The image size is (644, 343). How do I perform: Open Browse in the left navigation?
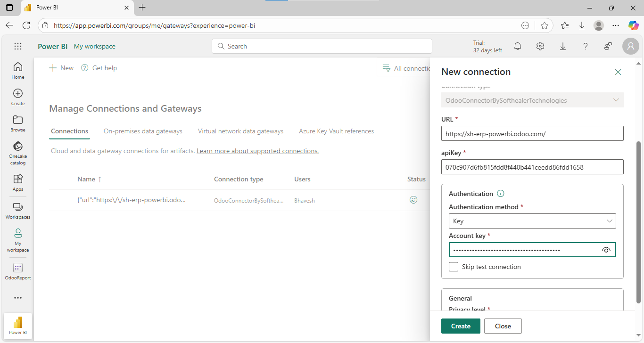[18, 123]
